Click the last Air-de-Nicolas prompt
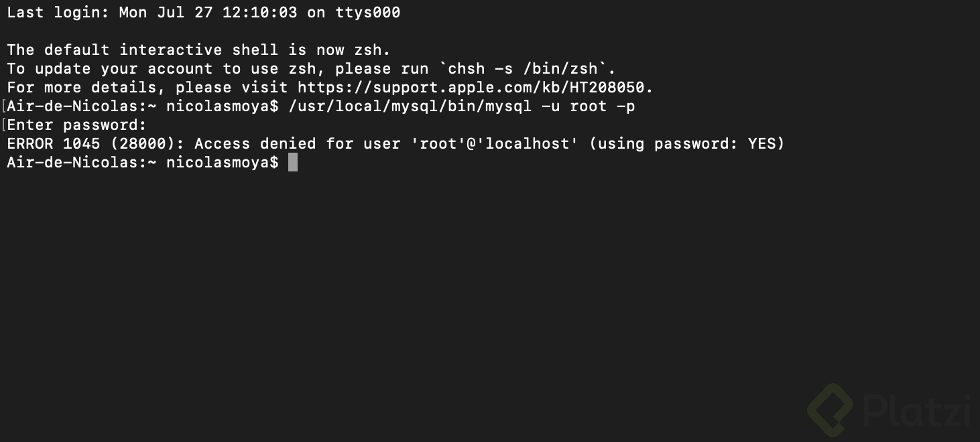The height and width of the screenshot is (442, 980). pyautogui.click(x=142, y=162)
